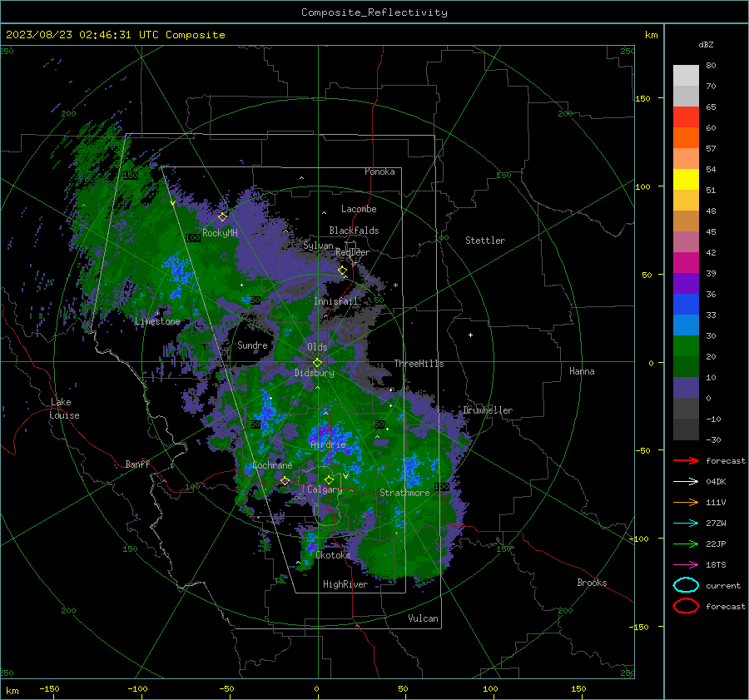Select the blue 36-33 dBZ swatch
Screen dimensions: 749x700
pos(686,304)
